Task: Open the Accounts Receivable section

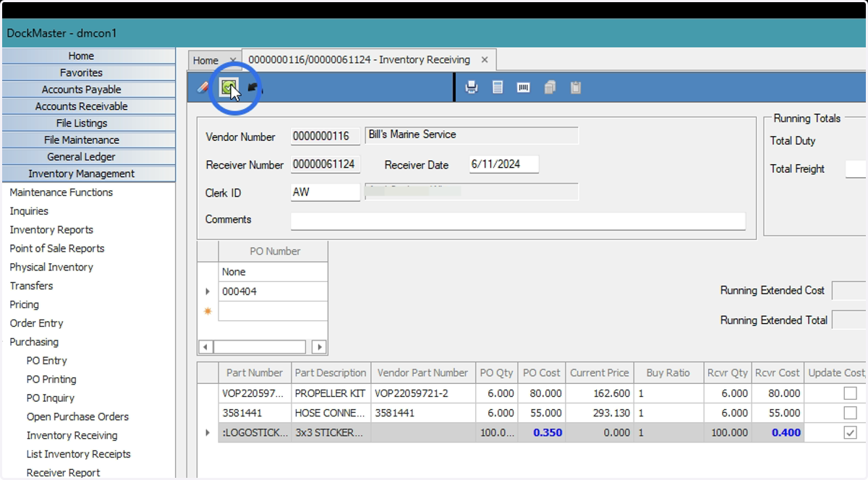Action: (88, 106)
